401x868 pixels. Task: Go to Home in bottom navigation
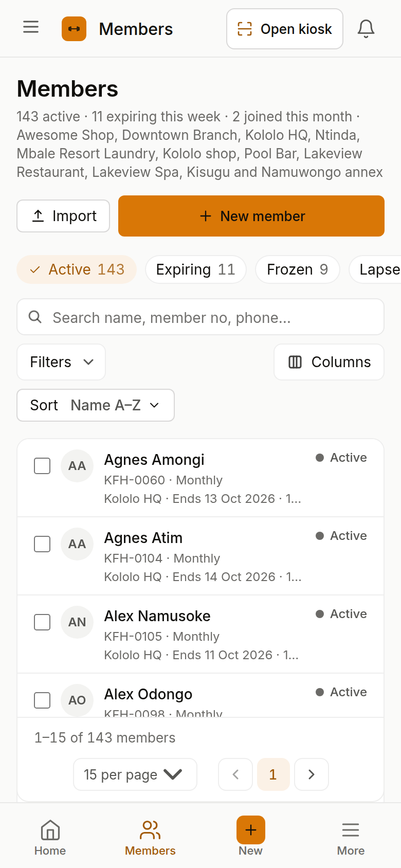(x=50, y=838)
